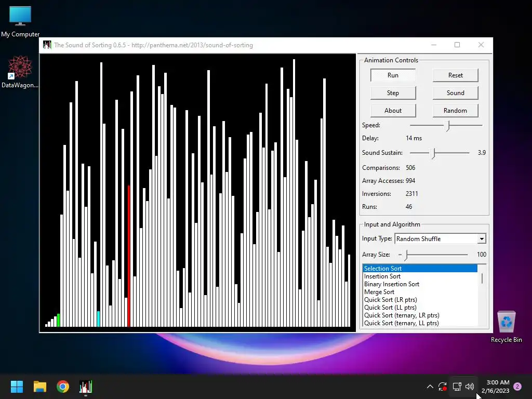Open File Explorer from taskbar
The image size is (532, 399).
point(39,387)
